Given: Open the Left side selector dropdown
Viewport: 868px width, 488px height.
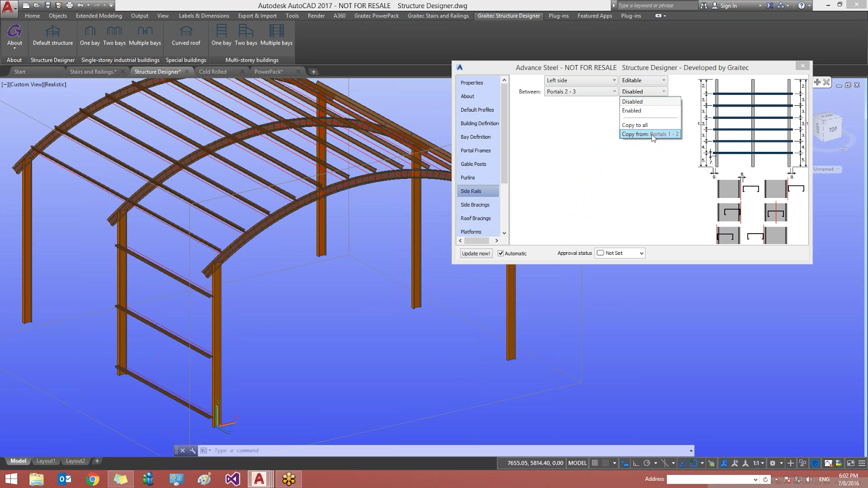Looking at the screenshot, I should pyautogui.click(x=580, y=80).
